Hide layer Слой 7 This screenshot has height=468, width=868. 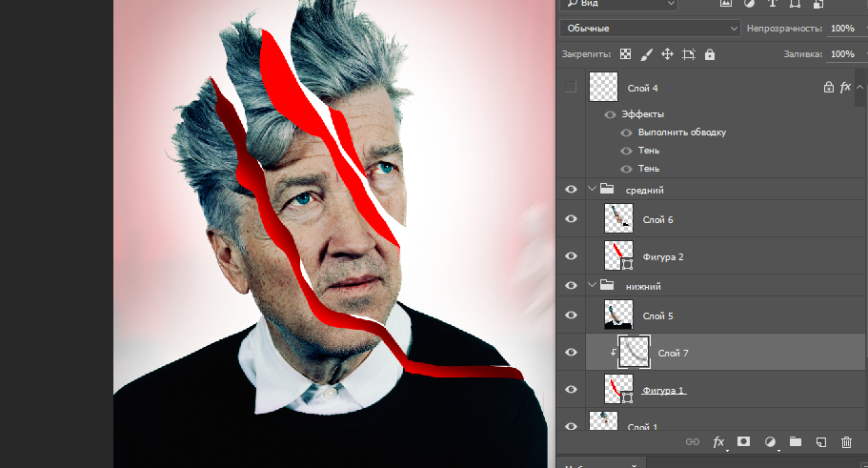(571, 353)
